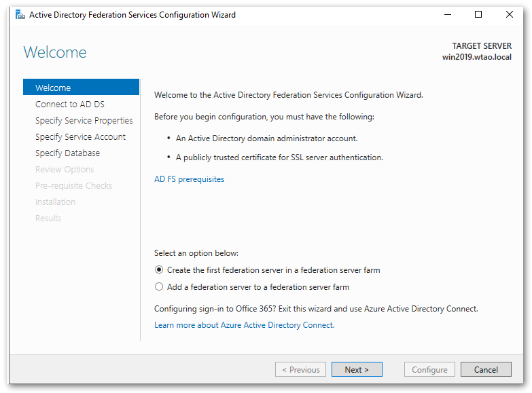This screenshot has height=393, width=532.
Task: Open the AD FS prerequisites link
Action: (190, 179)
